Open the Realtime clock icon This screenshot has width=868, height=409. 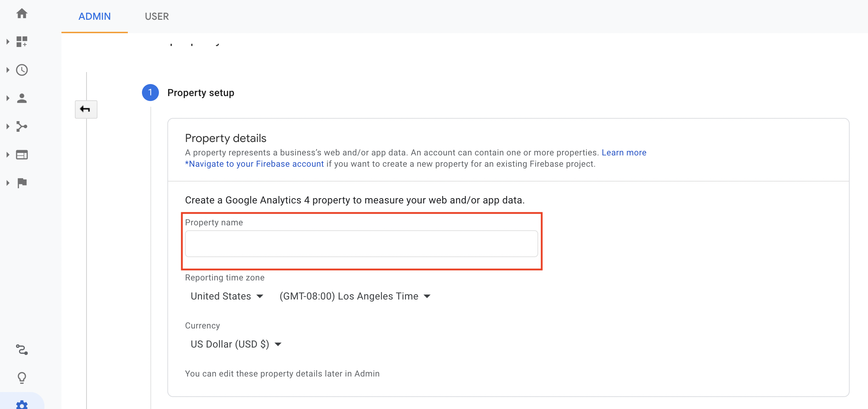click(x=22, y=70)
